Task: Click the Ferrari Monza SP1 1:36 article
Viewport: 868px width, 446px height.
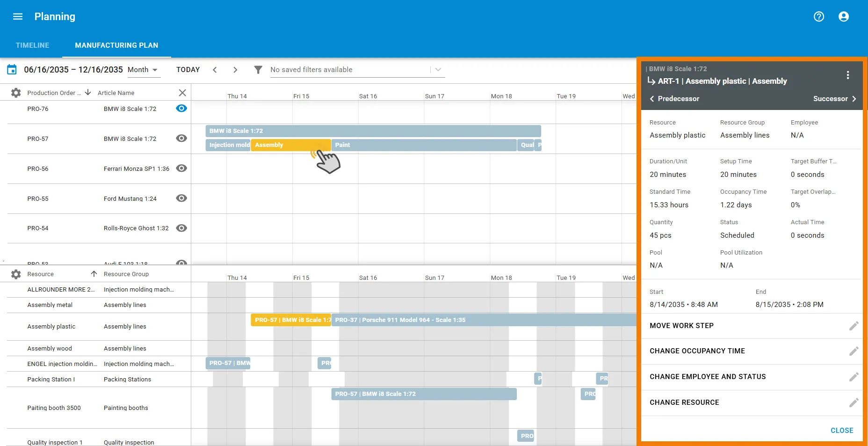Action: [x=137, y=169]
